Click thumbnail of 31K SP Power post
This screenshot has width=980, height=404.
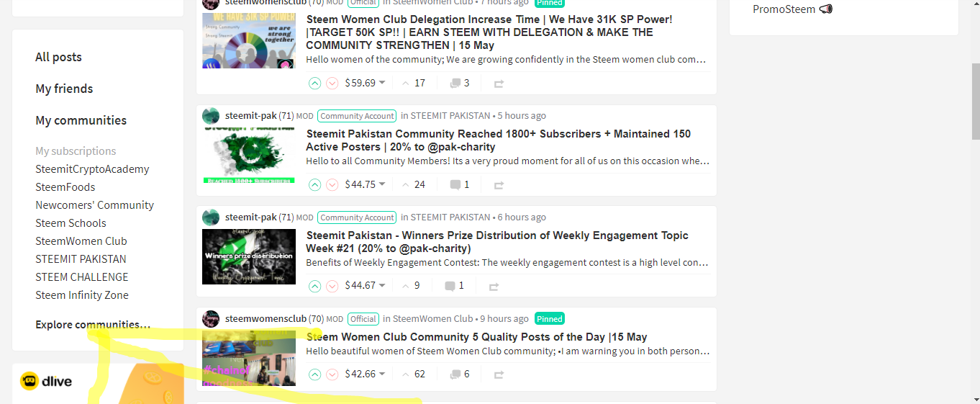(249, 40)
